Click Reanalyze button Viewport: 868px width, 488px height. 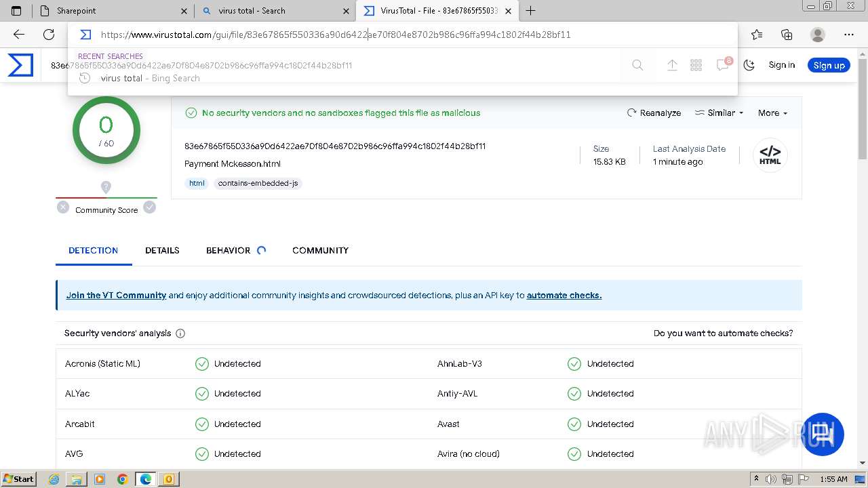tap(654, 113)
